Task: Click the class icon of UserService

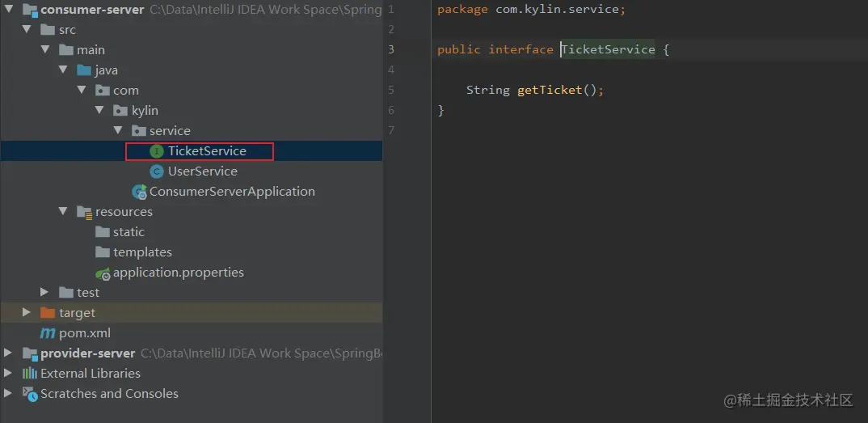Action: pos(157,171)
